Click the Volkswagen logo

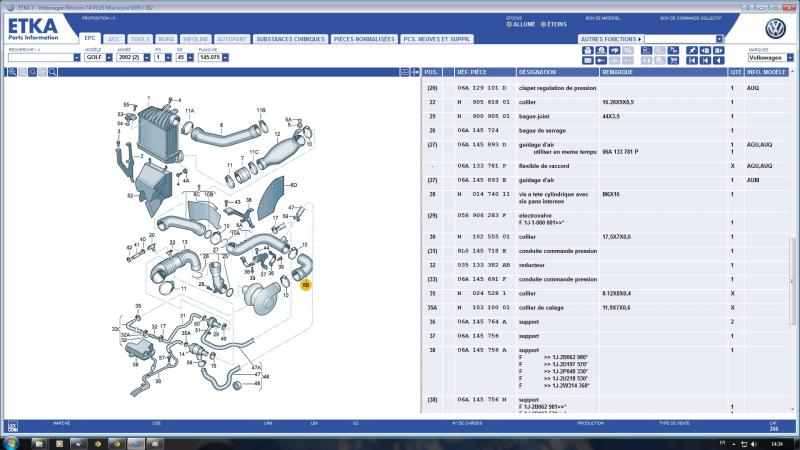[775, 29]
